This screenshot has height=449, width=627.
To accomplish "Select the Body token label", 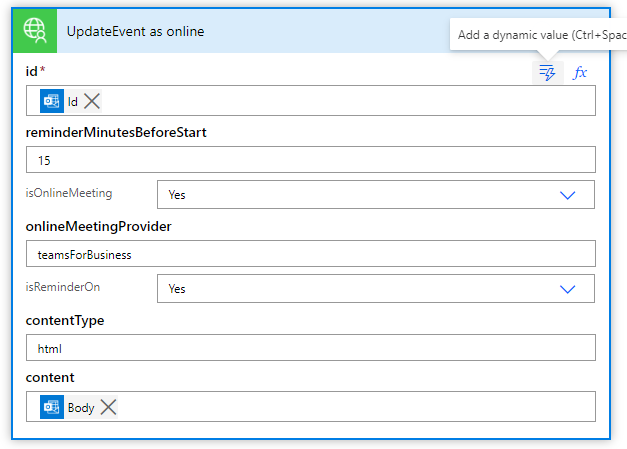I will [81, 408].
